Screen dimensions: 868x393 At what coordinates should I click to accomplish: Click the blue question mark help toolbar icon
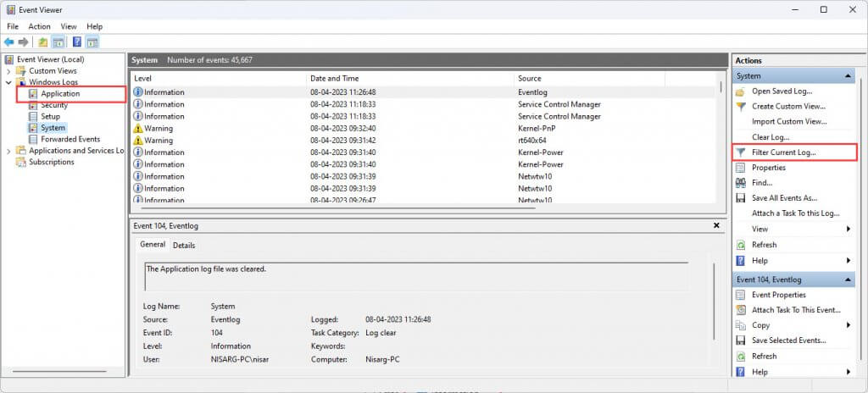click(77, 42)
